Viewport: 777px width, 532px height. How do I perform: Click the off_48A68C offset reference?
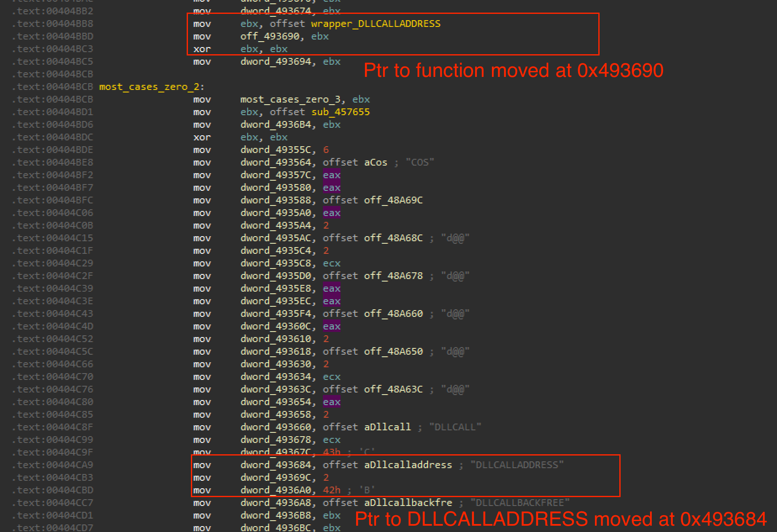[393, 238]
